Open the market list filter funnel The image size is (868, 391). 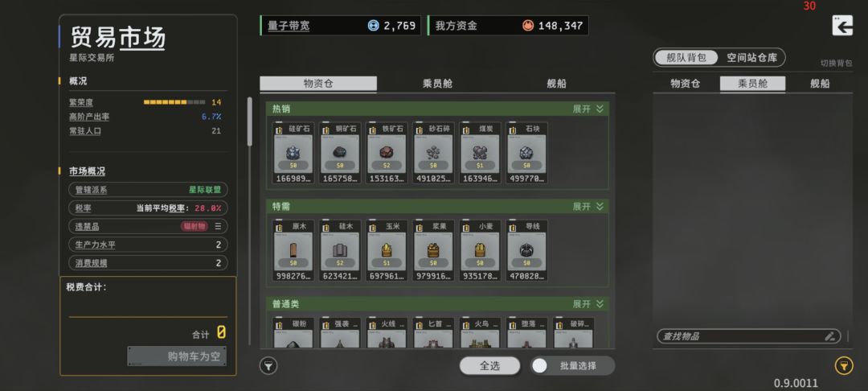(268, 365)
